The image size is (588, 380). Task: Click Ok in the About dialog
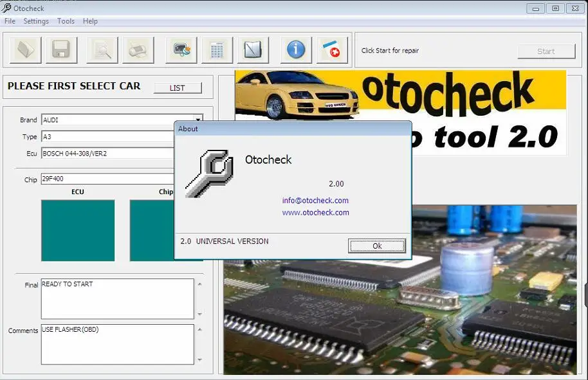coord(377,246)
